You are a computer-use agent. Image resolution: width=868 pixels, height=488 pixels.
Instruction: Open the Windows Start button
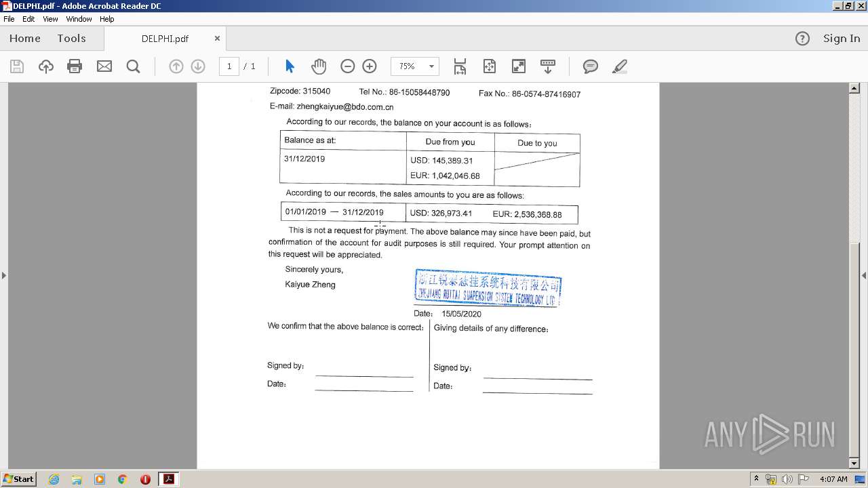[x=18, y=479]
